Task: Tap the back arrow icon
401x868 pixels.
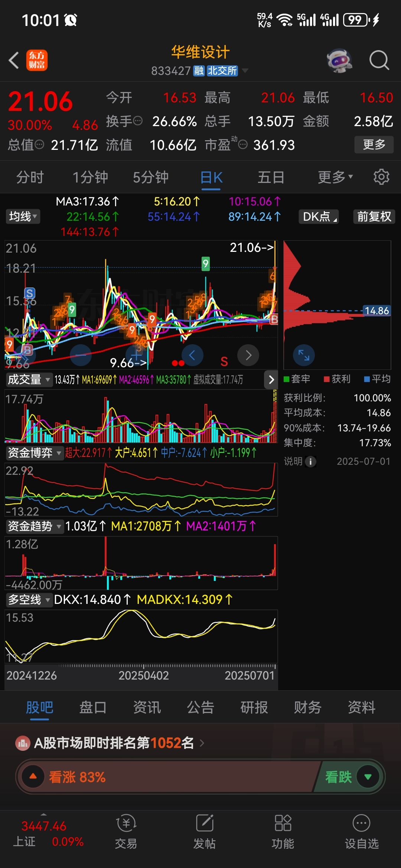Action: (x=14, y=60)
